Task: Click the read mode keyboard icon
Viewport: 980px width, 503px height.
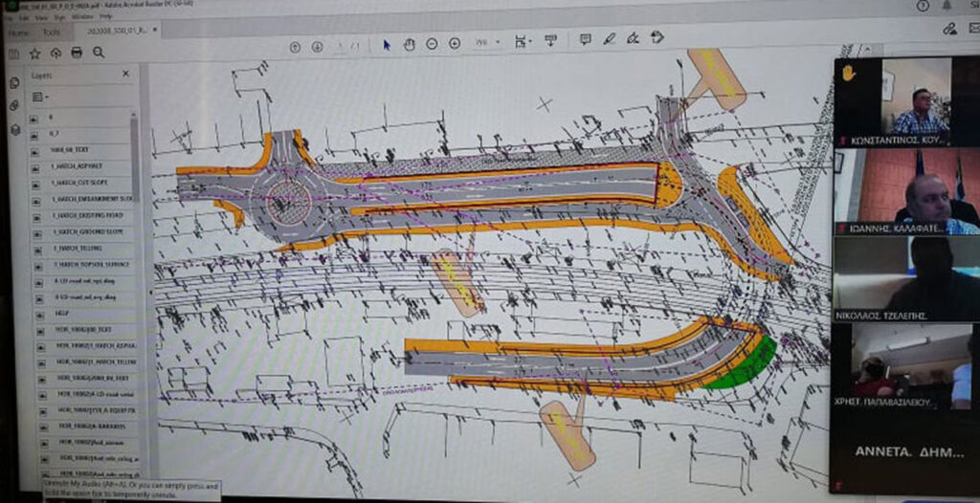Action: [550, 40]
